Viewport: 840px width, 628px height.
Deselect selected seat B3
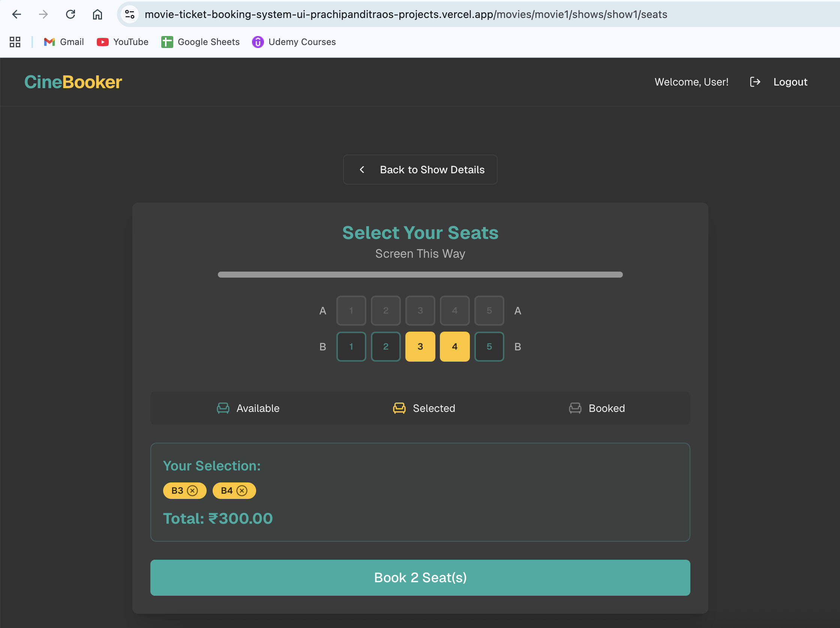click(420, 347)
